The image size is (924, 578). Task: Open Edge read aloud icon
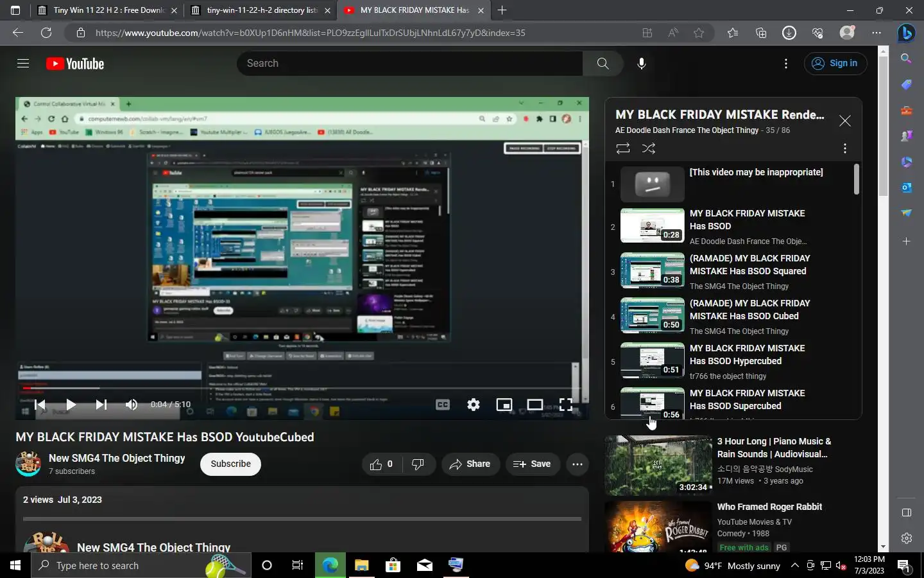pyautogui.click(x=673, y=33)
